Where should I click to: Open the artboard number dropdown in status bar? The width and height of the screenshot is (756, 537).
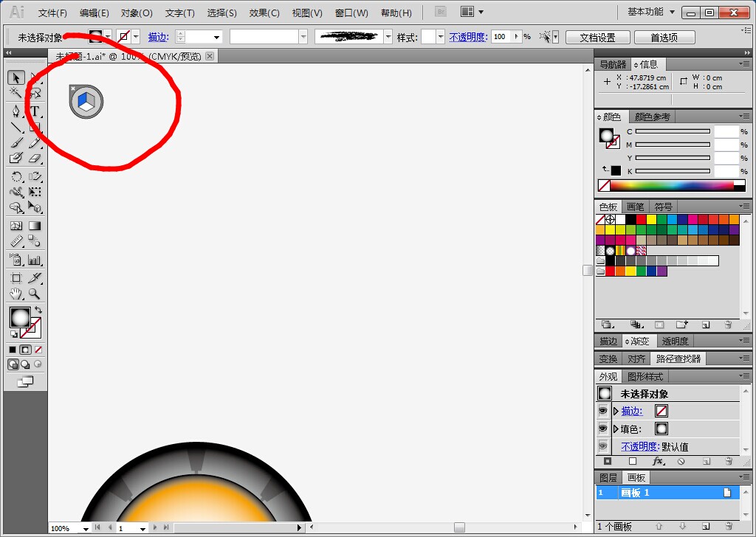(x=142, y=528)
